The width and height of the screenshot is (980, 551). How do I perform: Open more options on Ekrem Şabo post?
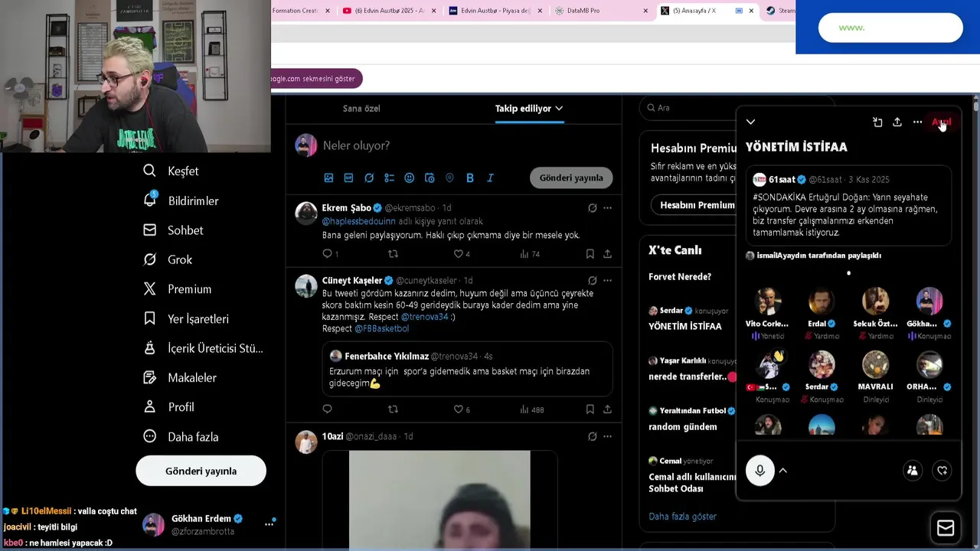[607, 207]
